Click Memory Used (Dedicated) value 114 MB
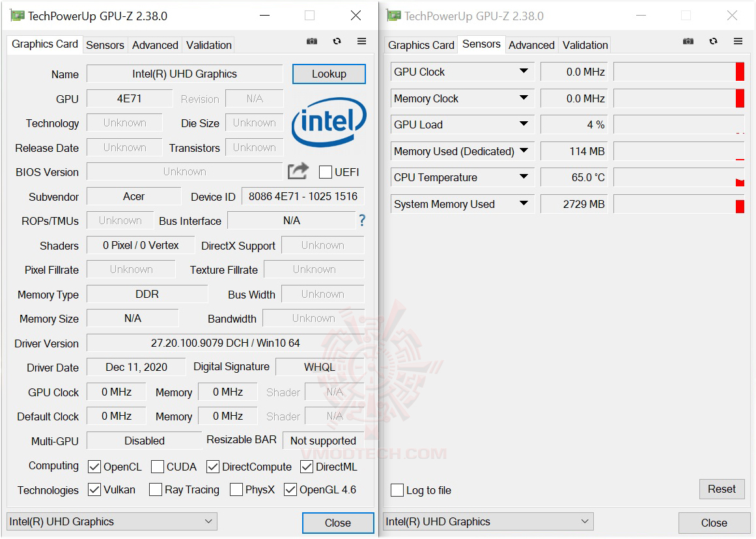 click(x=574, y=151)
